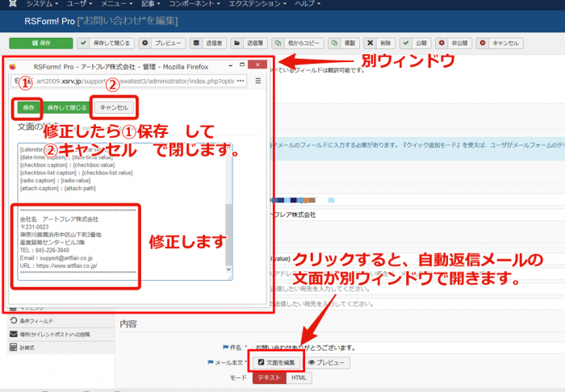565x392 pixels.
Task: Click green 保存 button in the popup window
Action: [x=28, y=107]
